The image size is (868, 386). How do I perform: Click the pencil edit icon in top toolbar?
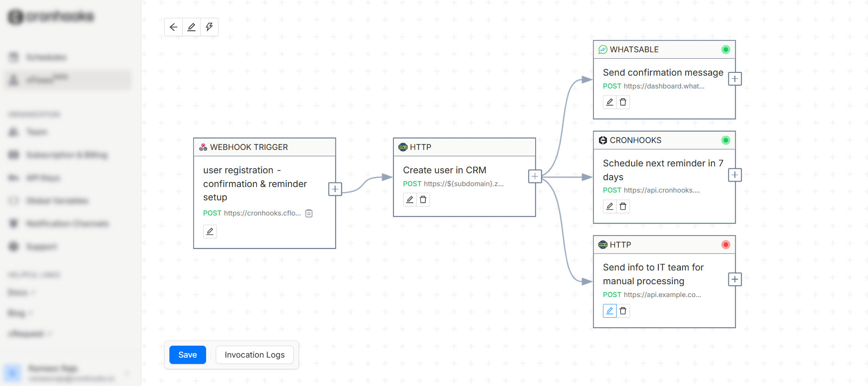pos(191,27)
